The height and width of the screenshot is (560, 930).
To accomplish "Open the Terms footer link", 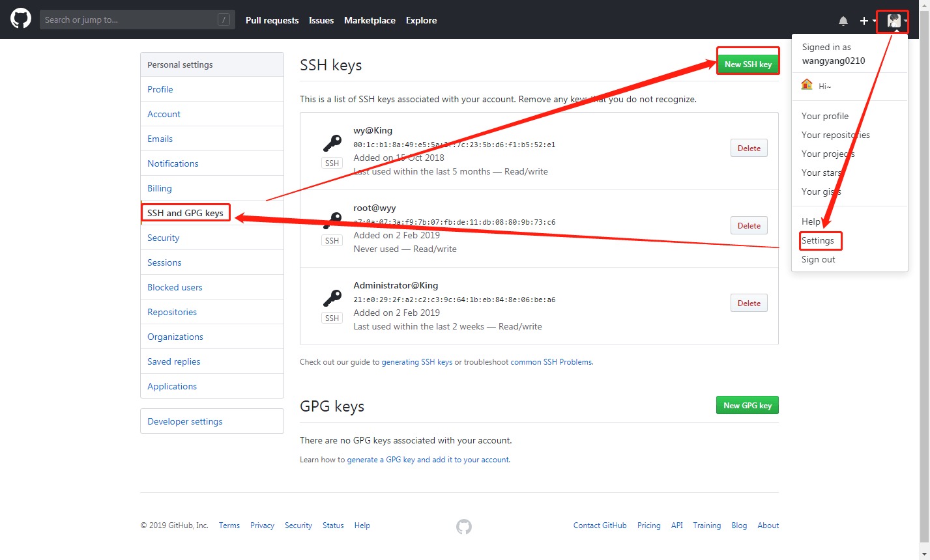I will tap(229, 525).
